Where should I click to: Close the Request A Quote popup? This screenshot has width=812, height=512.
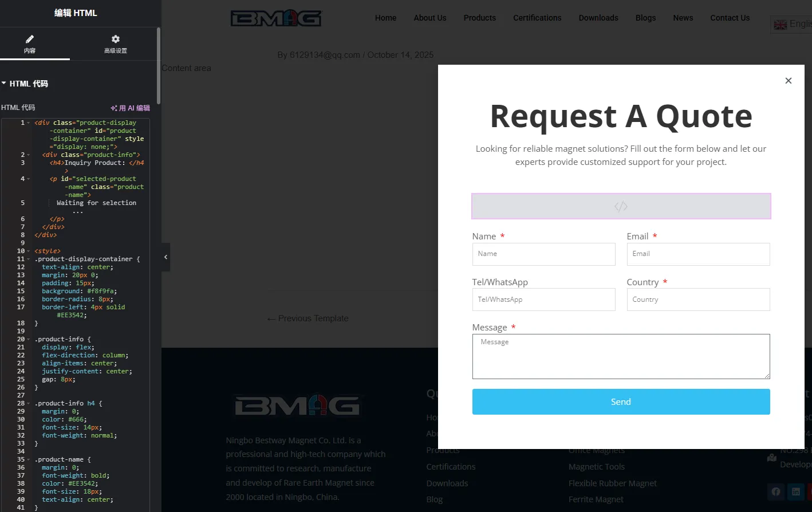click(x=788, y=81)
